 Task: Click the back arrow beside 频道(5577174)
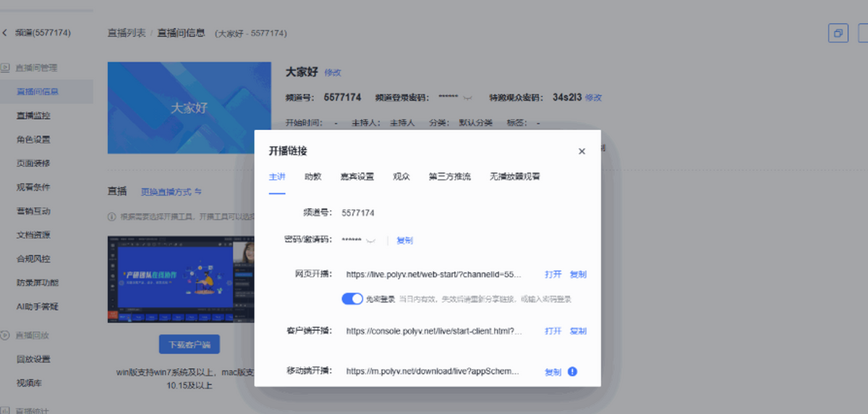(x=5, y=33)
